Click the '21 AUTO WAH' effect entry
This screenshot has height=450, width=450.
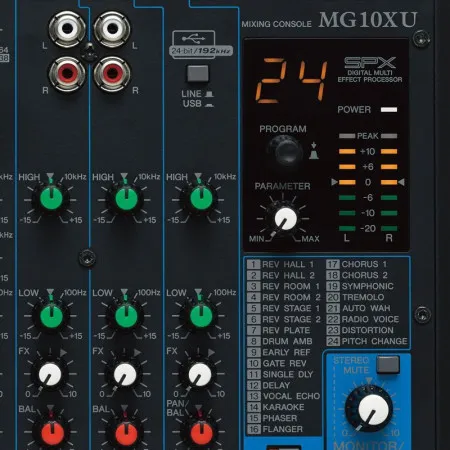click(358, 308)
